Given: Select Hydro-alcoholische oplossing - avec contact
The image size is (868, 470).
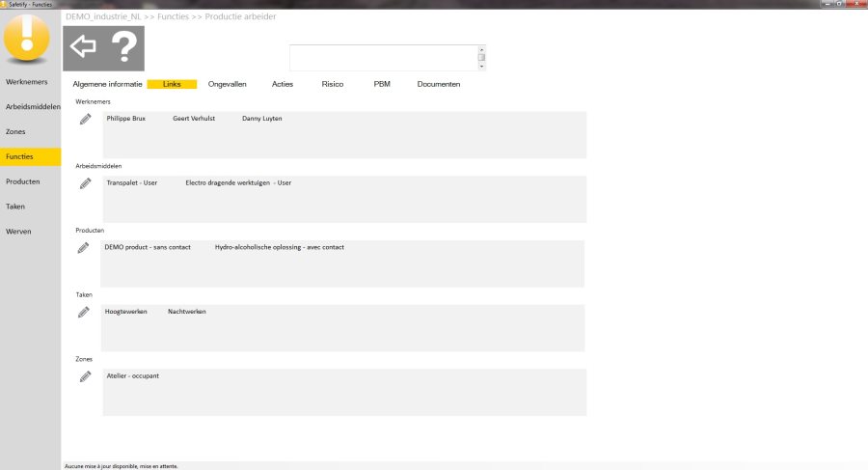Looking at the screenshot, I should click(x=279, y=247).
